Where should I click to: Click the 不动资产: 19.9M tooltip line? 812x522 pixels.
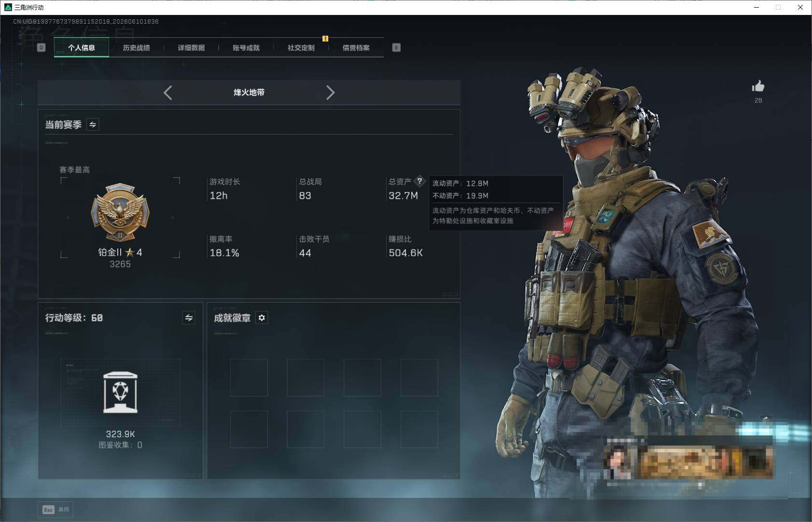(460, 195)
